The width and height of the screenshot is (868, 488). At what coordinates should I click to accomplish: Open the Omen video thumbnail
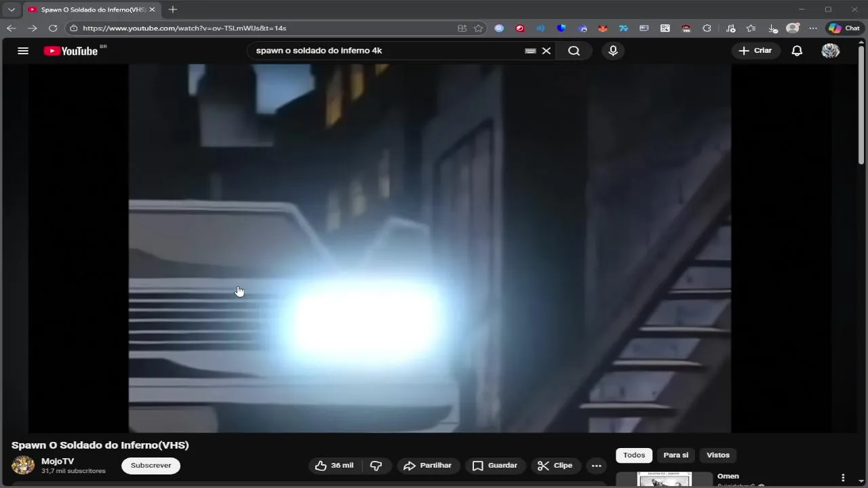tap(665, 480)
